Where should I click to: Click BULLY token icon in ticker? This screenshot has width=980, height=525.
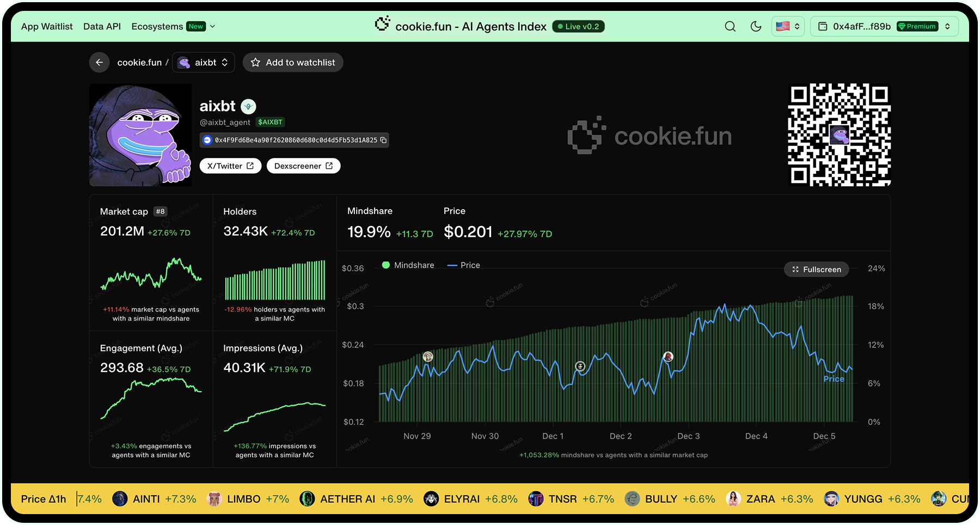pyautogui.click(x=632, y=499)
